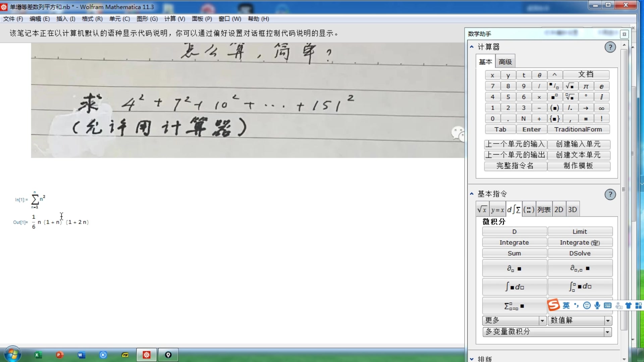Switch to the 高级 calculator tab
Viewport: 644px width, 362px height.
pos(505,62)
